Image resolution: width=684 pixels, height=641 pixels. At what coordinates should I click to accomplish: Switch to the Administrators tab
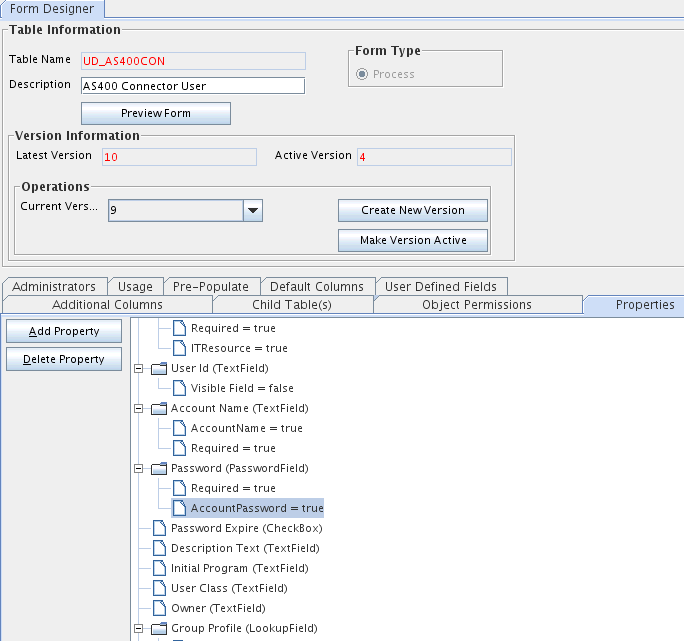tap(54, 287)
